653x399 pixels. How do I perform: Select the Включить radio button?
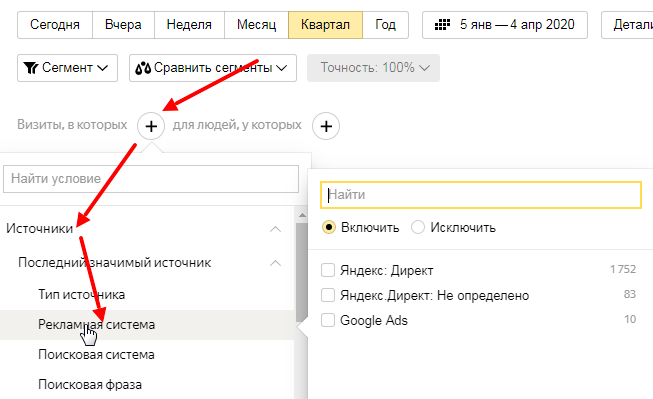click(329, 227)
